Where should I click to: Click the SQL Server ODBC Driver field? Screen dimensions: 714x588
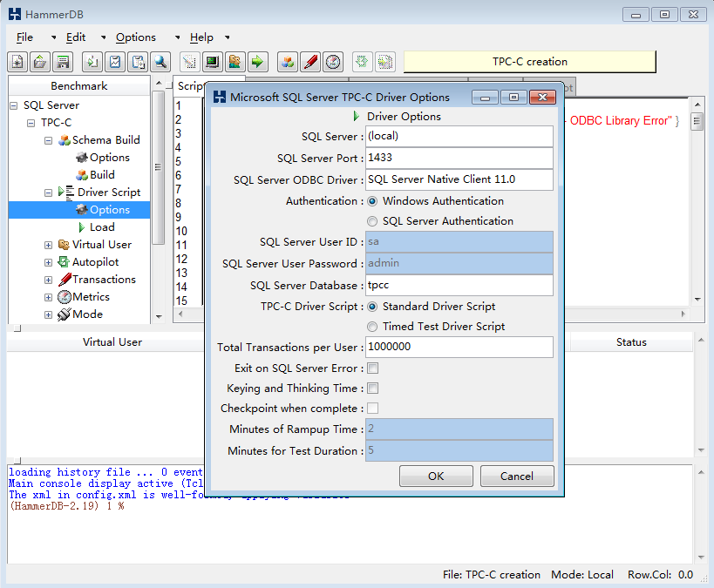tap(459, 179)
